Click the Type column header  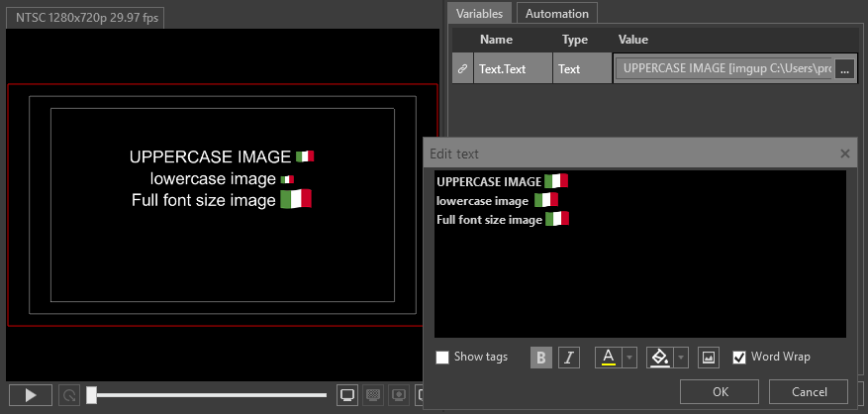(575, 40)
